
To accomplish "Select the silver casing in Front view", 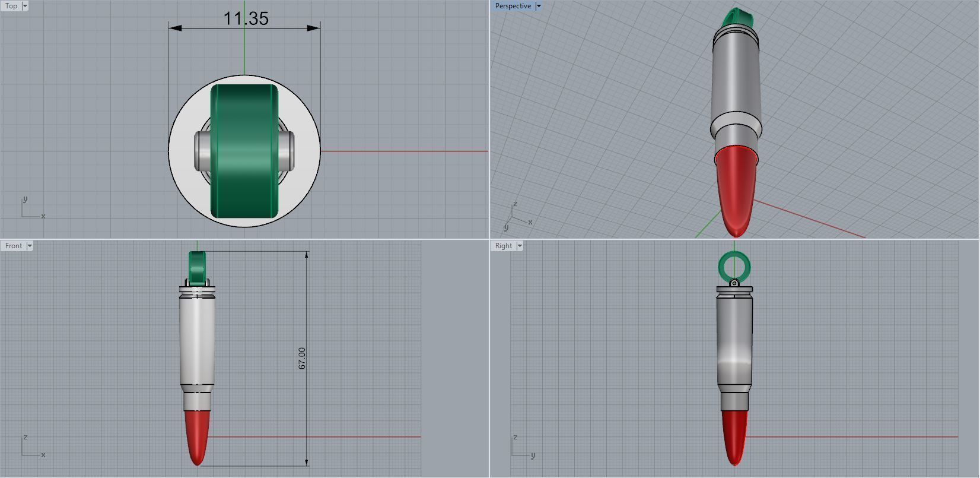I will 197,348.
